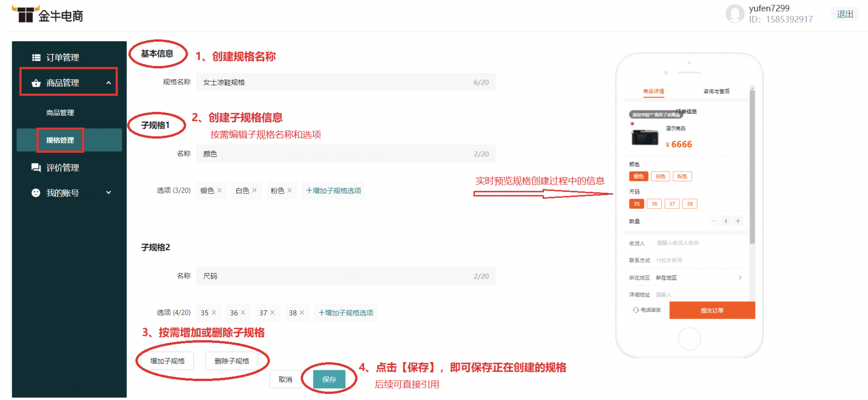Select size 38 in the preview
Viewport: 868px width, 400px height.
point(690,204)
